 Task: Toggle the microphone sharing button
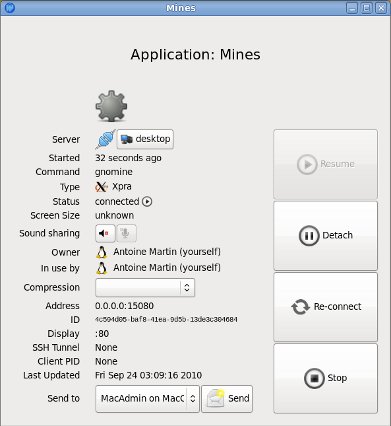126,233
